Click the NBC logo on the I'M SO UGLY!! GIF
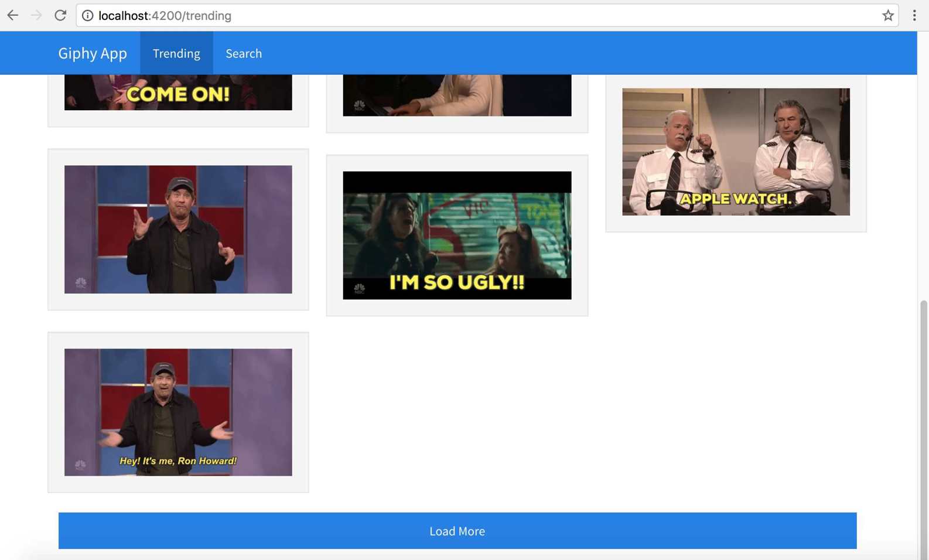Image resolution: width=929 pixels, height=560 pixels. coord(360,289)
